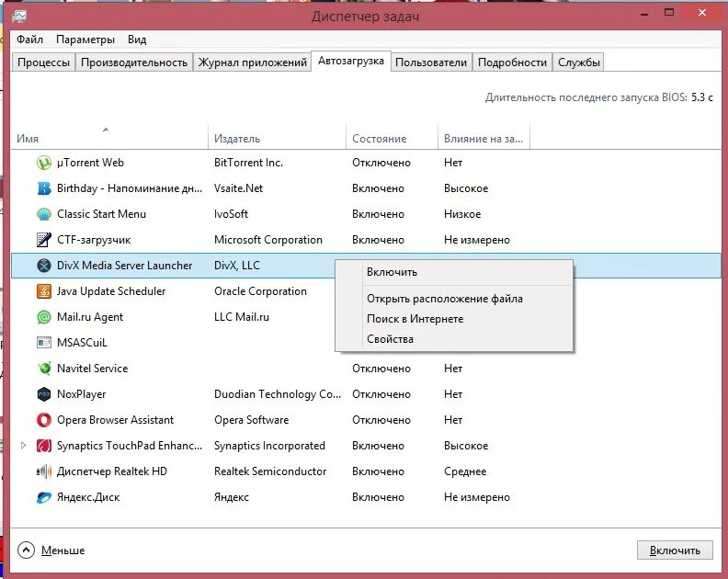Sort by the Состояние column header

[x=379, y=139]
